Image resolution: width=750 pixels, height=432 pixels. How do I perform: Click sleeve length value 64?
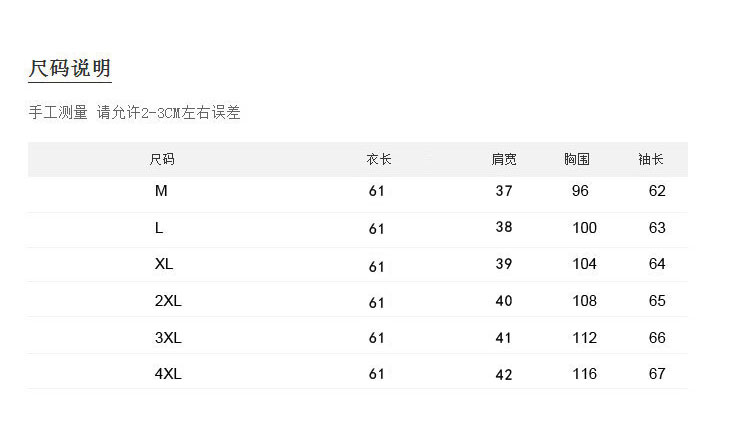click(657, 264)
